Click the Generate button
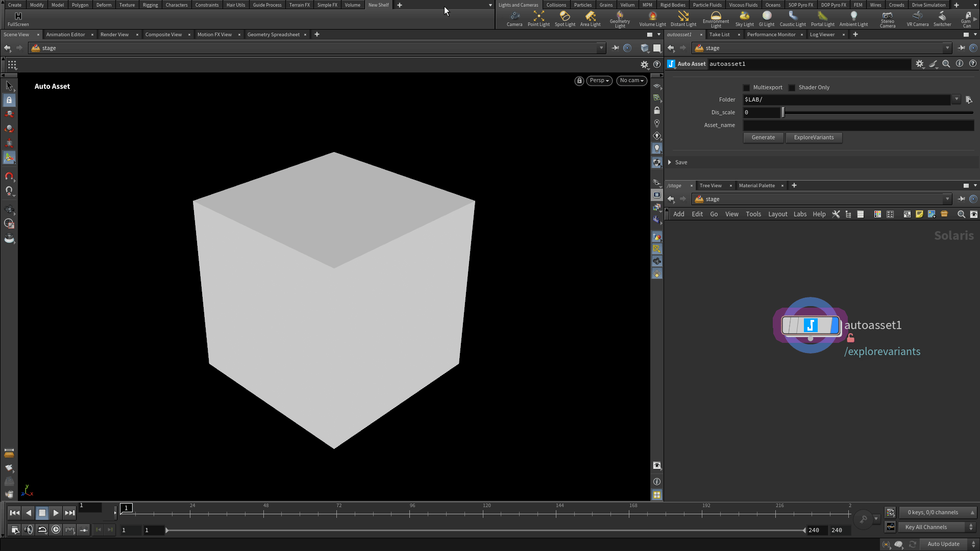This screenshot has height=551, width=980. 763,137
